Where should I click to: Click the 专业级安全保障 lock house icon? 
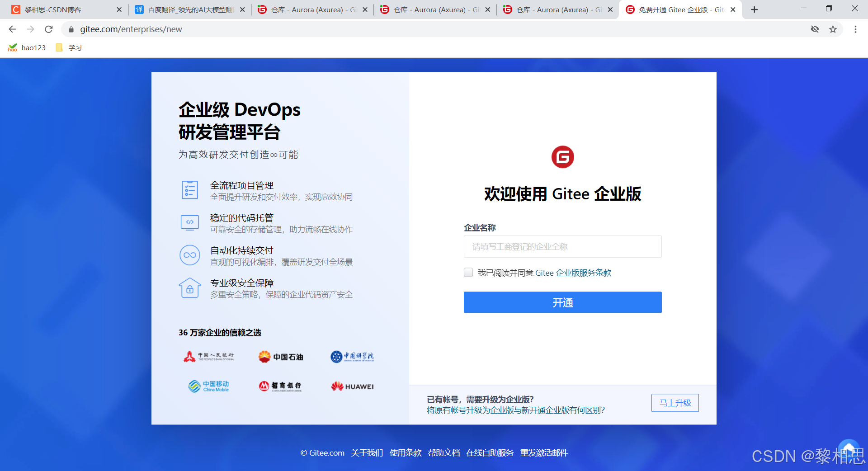click(x=190, y=288)
